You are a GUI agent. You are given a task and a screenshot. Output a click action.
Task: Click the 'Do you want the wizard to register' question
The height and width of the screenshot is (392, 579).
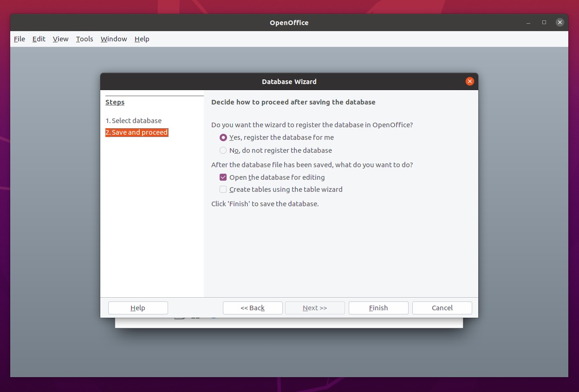[x=312, y=125]
